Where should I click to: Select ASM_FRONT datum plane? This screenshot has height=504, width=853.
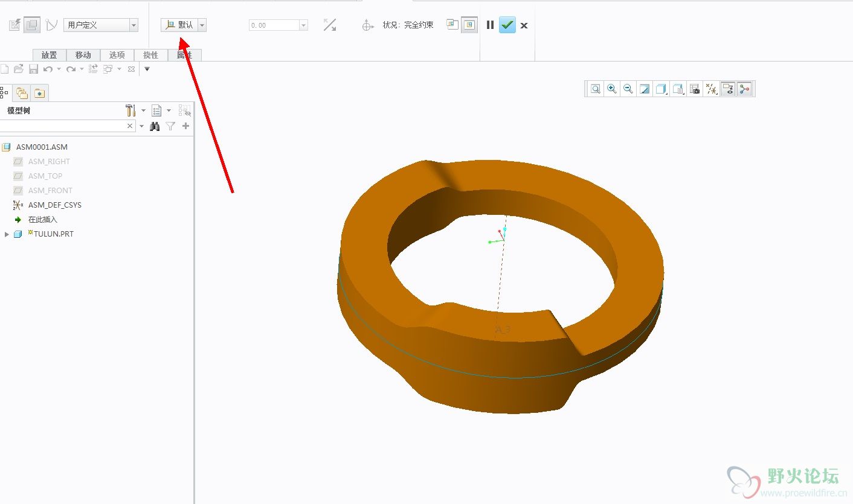(50, 191)
